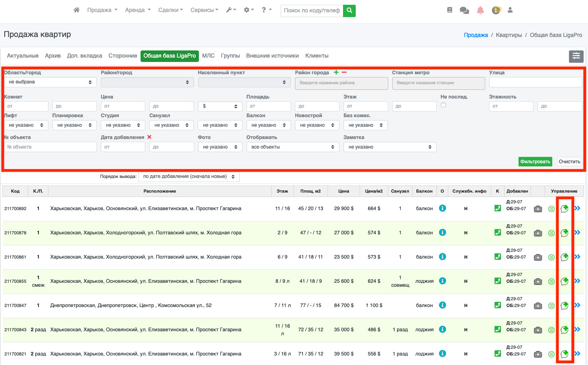
Task: Switch to the 'Архив' tab
Action: [x=53, y=56]
